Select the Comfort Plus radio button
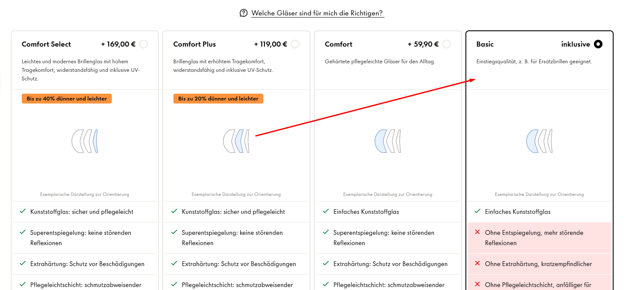 pos(295,44)
